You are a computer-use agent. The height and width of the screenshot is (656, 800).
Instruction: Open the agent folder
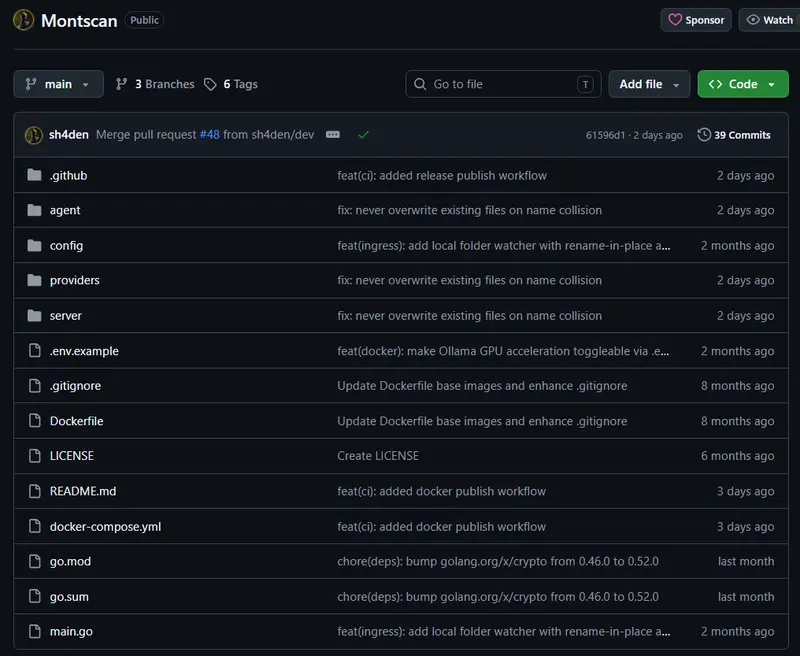[65, 210]
